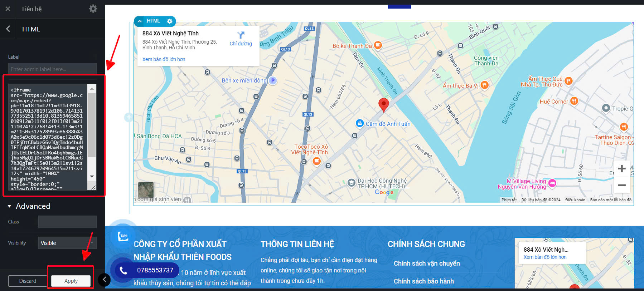
Task: Collapse the HTML element toolbar chevron
Action: 140,21
